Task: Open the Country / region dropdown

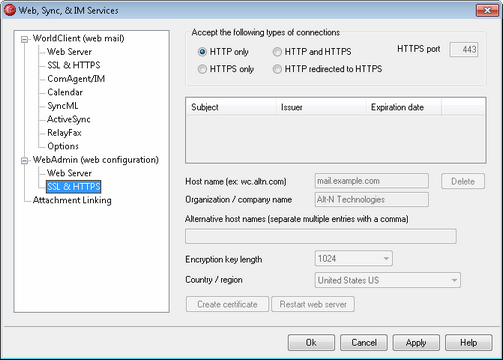Action: pos(388,280)
